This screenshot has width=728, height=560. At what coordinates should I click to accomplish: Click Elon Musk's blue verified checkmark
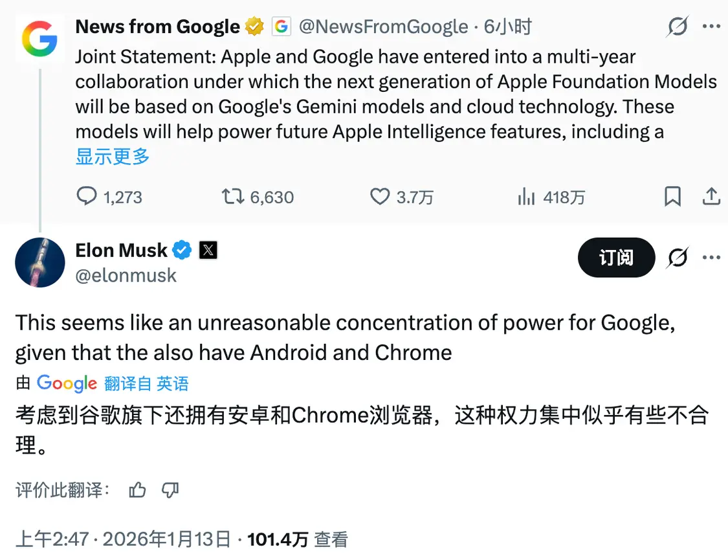182,250
